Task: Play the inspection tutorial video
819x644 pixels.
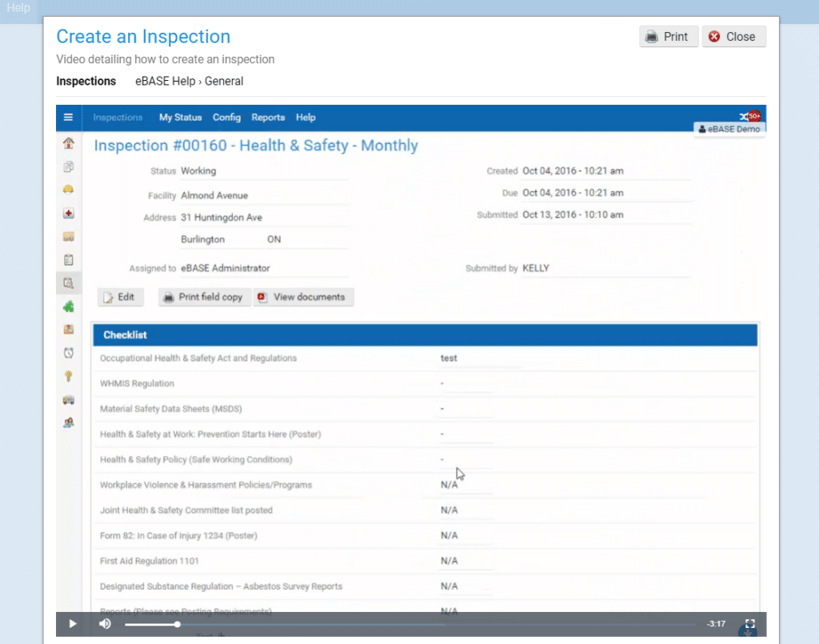Action: click(72, 624)
